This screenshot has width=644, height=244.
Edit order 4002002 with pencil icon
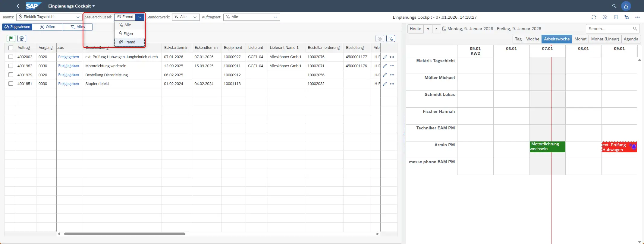(x=385, y=57)
